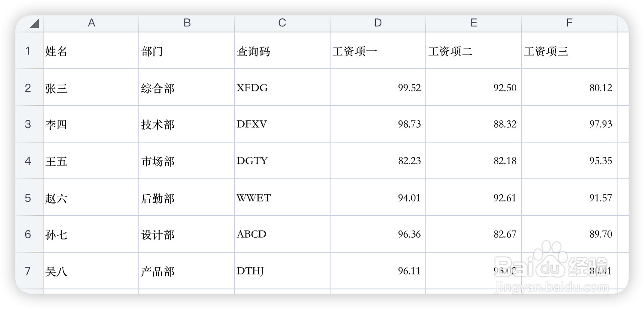Select row 7 header
The height and width of the screenshot is (309, 644).
pos(28,271)
